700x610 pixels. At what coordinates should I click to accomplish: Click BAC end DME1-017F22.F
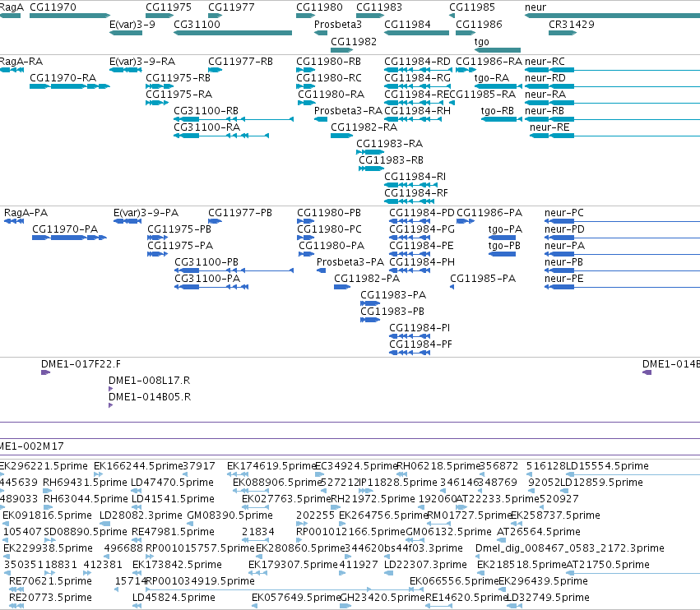click(81, 364)
